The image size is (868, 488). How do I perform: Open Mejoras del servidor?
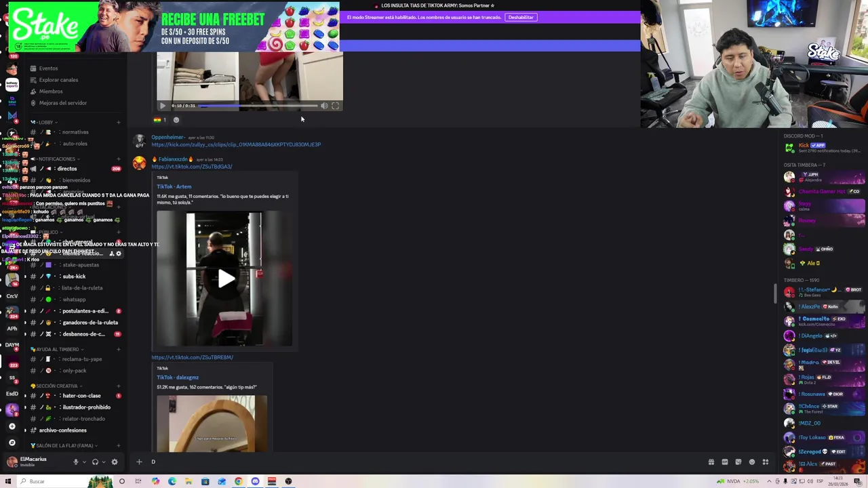point(63,103)
